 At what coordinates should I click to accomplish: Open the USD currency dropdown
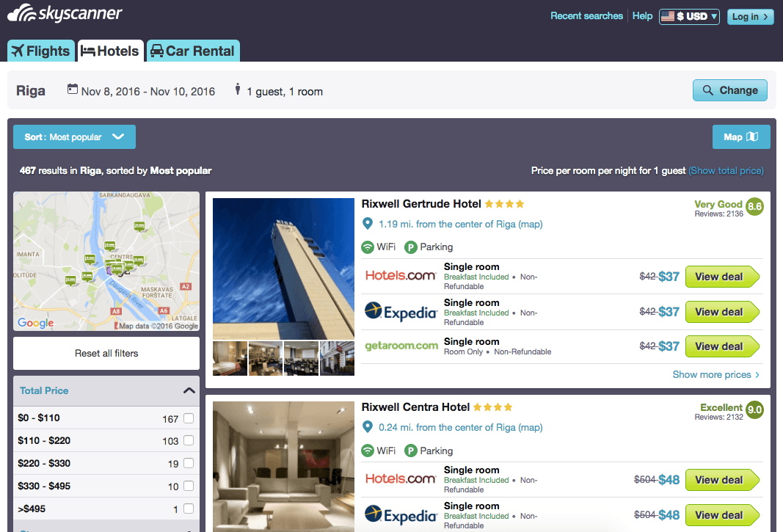pos(689,16)
